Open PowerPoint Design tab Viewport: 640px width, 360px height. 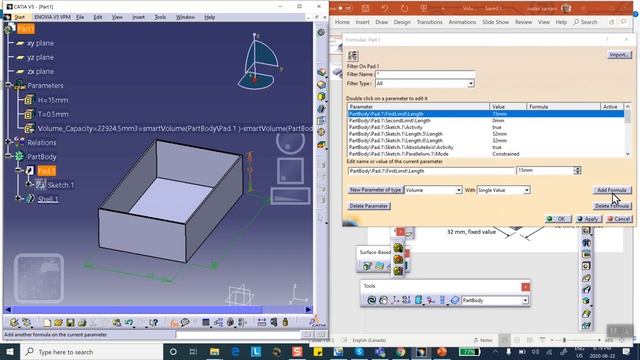point(402,22)
